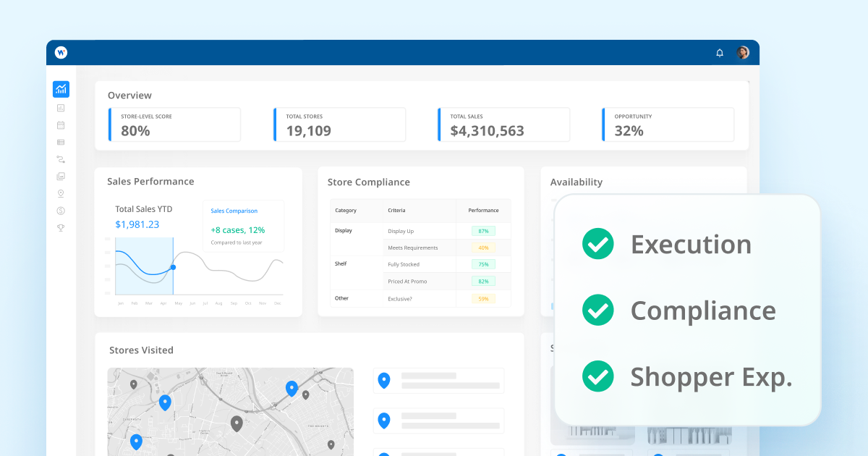Open the route tracking icon in the sidebar

61,159
